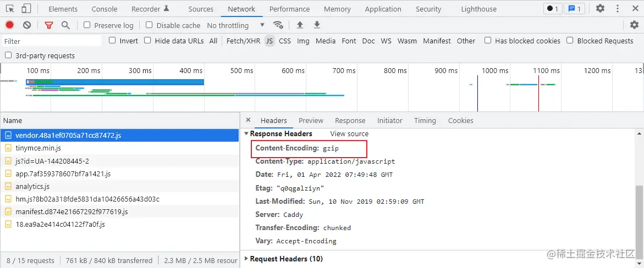Toggle the red filter funnel icon

[49, 25]
